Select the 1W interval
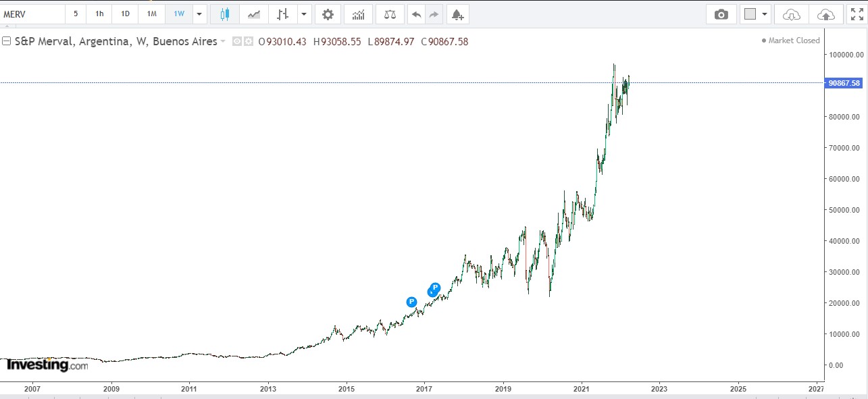This screenshot has width=868, height=399. tap(179, 14)
